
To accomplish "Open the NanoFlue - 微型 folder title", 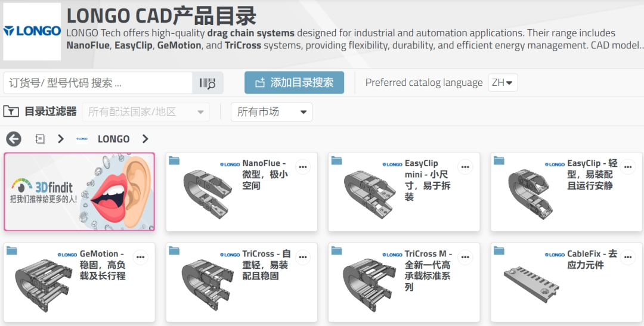I will point(265,175).
